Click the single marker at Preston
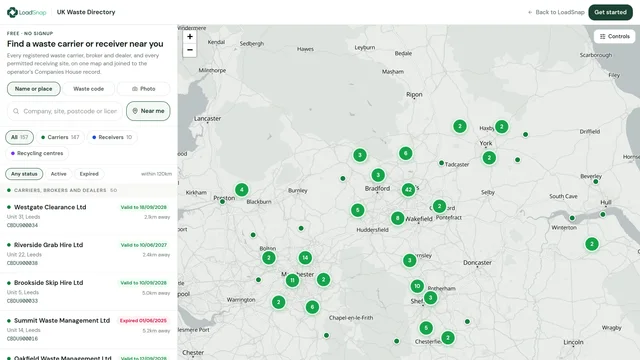 (x=222, y=202)
